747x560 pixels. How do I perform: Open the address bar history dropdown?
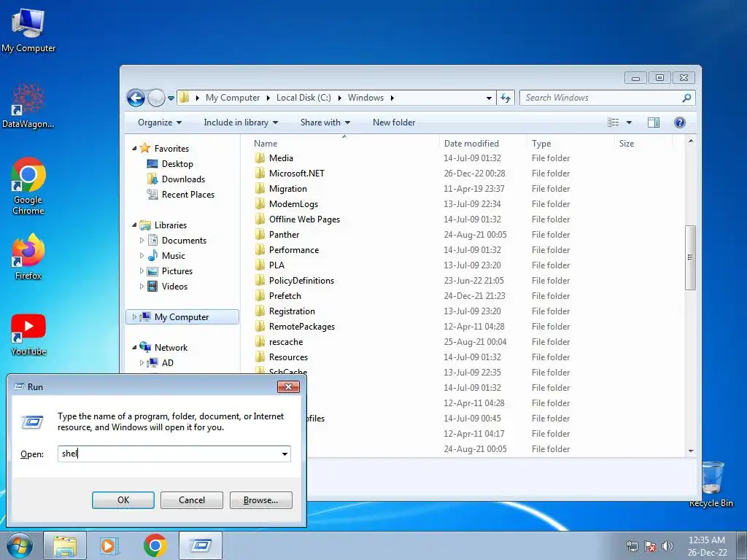click(489, 98)
